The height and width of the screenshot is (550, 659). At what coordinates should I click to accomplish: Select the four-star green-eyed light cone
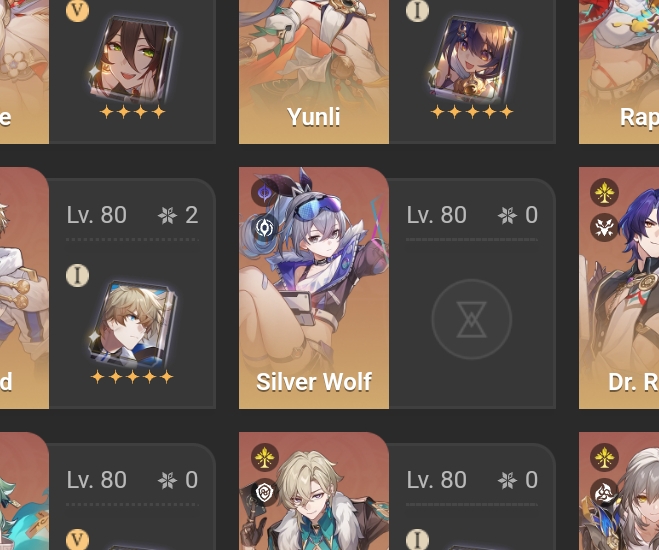(x=132, y=61)
